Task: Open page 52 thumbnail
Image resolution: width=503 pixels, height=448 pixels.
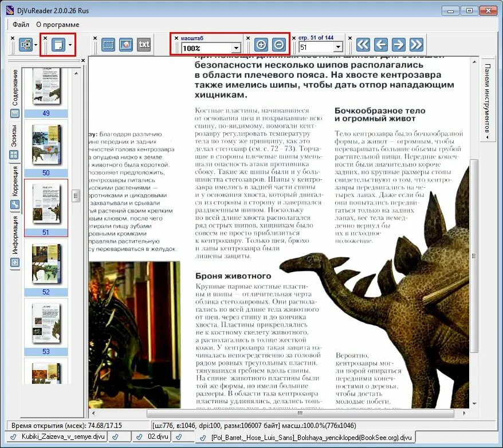Action: click(46, 268)
